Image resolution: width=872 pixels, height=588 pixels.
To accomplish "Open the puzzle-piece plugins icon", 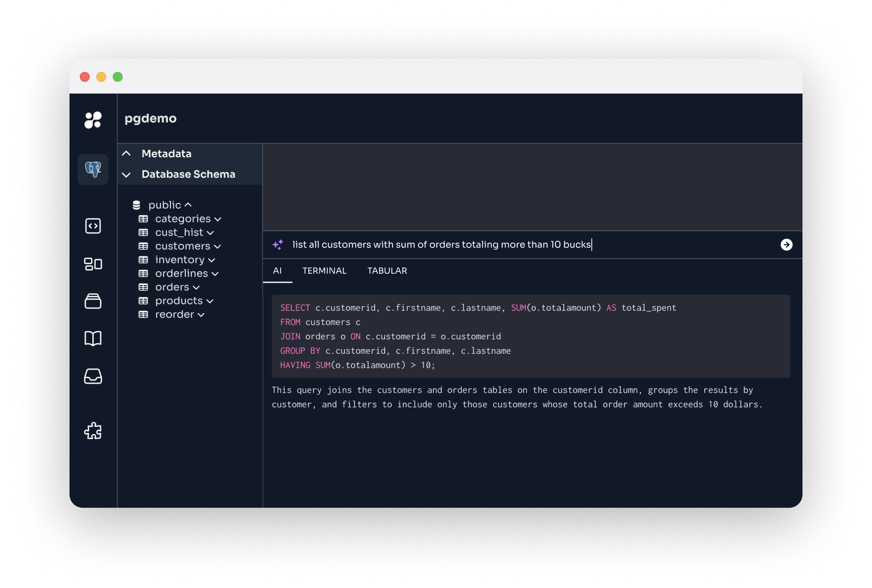I will pyautogui.click(x=93, y=431).
